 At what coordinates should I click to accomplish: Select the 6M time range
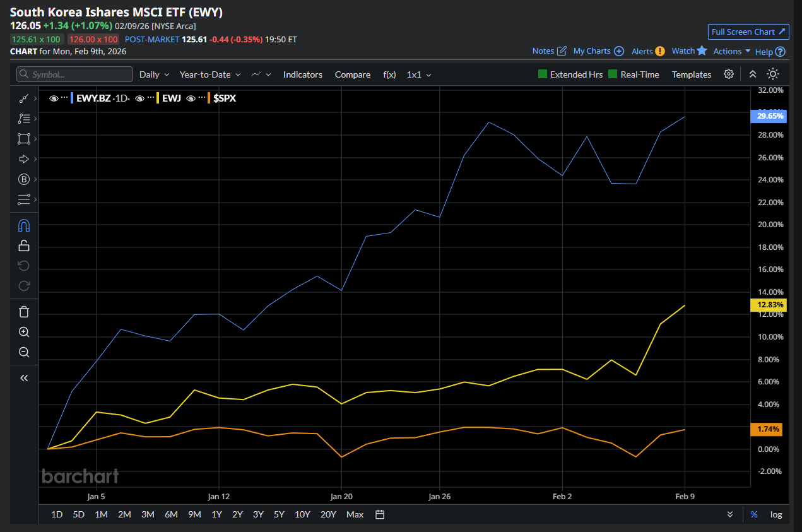point(171,514)
